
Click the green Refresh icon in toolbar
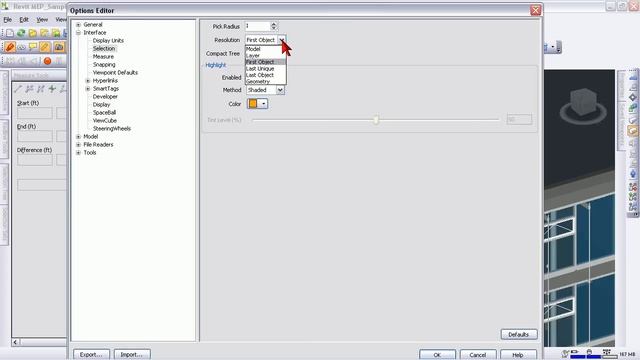[x=21, y=33]
